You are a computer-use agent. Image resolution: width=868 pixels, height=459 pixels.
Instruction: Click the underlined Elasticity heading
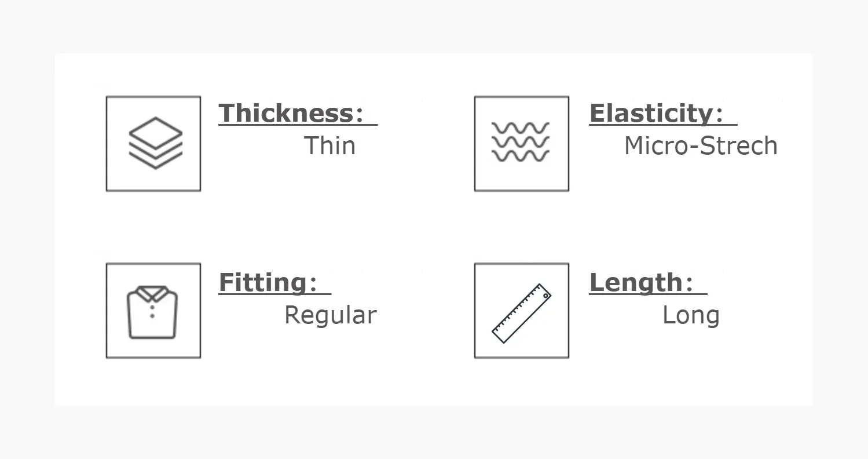(x=663, y=113)
